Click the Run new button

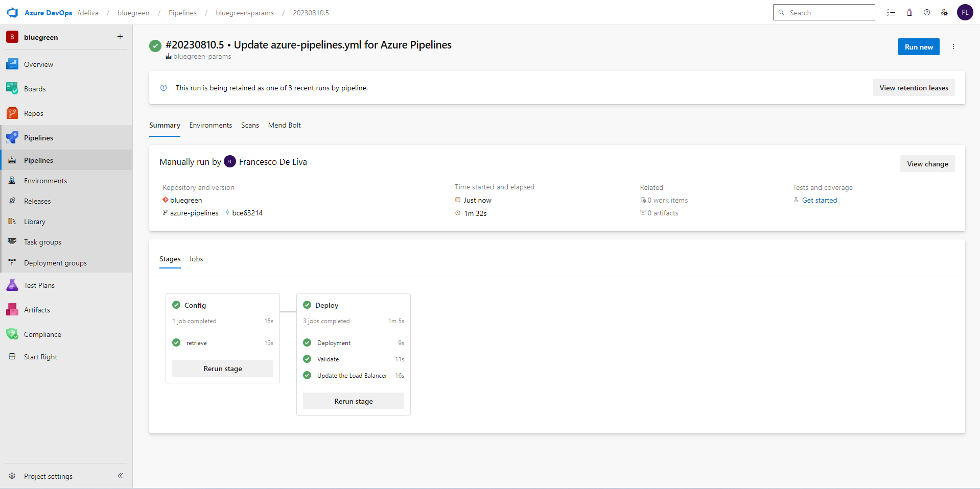tap(919, 47)
